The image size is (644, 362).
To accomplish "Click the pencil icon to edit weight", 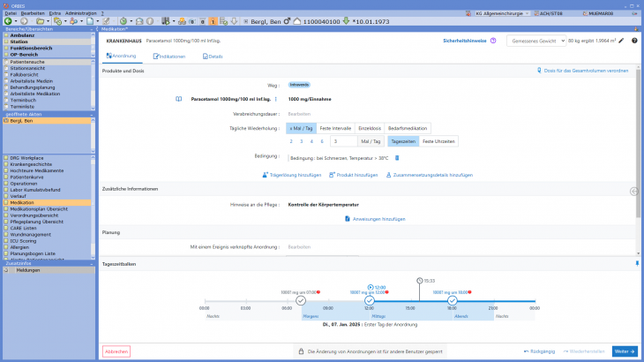I will click(x=621, y=41).
